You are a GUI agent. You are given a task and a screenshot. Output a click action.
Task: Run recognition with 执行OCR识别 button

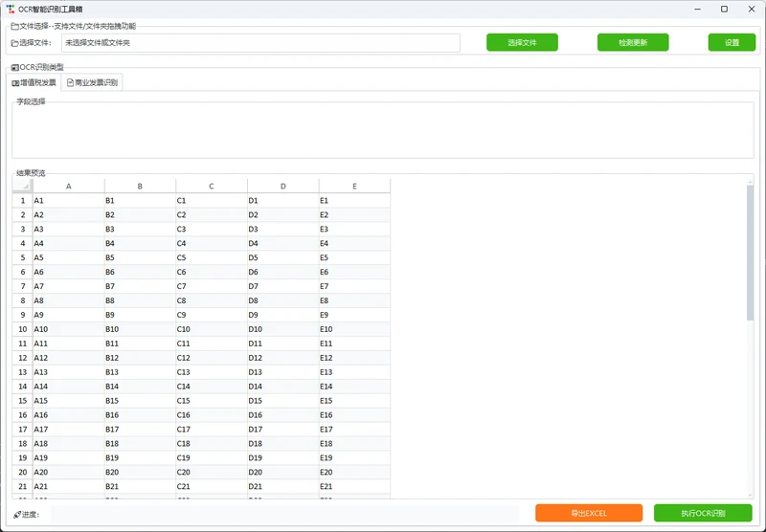pyautogui.click(x=703, y=513)
